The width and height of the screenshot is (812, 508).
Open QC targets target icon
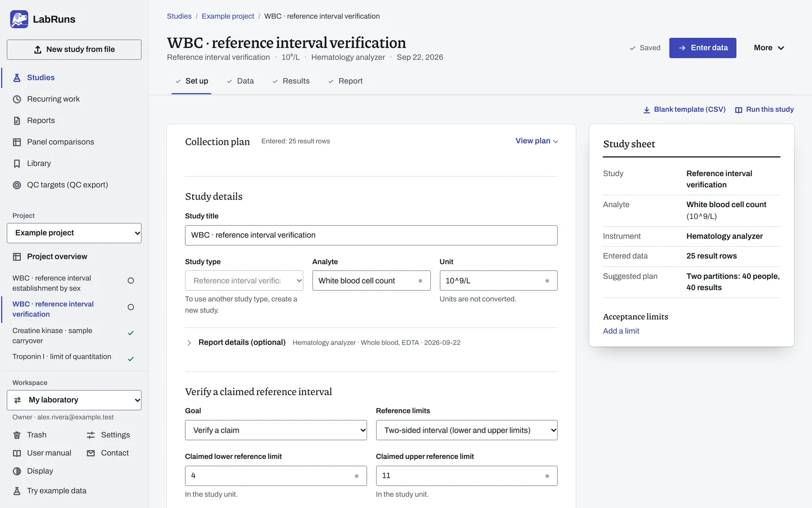click(x=17, y=185)
